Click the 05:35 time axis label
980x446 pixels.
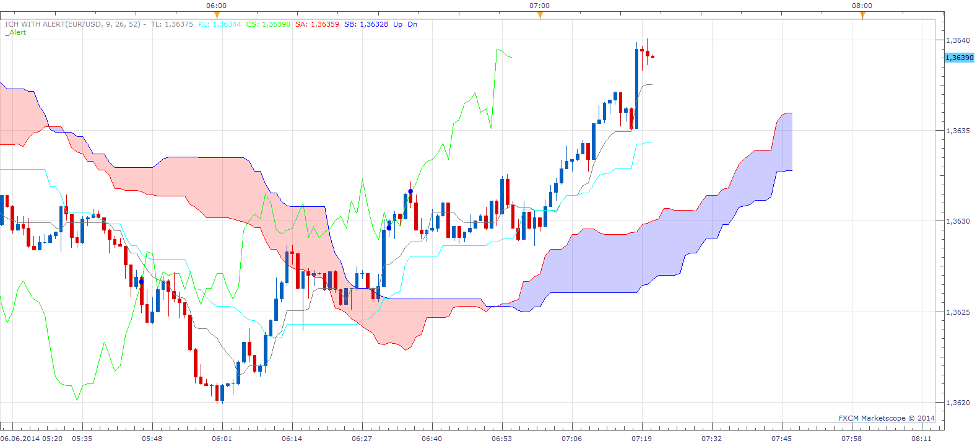[x=82, y=439]
